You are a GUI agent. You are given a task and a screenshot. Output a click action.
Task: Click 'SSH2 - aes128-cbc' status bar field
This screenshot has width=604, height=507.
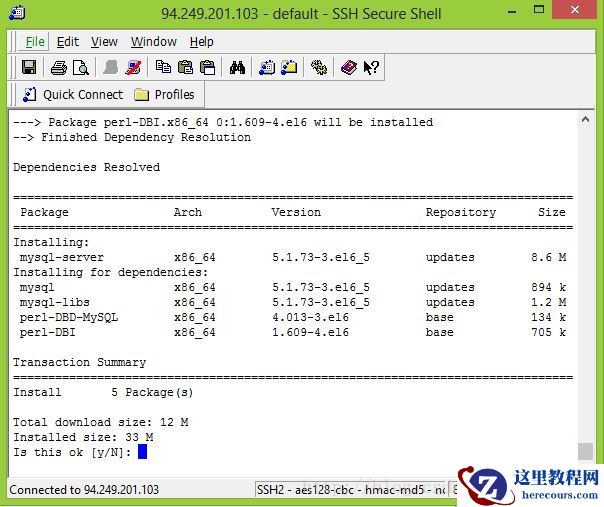350,490
